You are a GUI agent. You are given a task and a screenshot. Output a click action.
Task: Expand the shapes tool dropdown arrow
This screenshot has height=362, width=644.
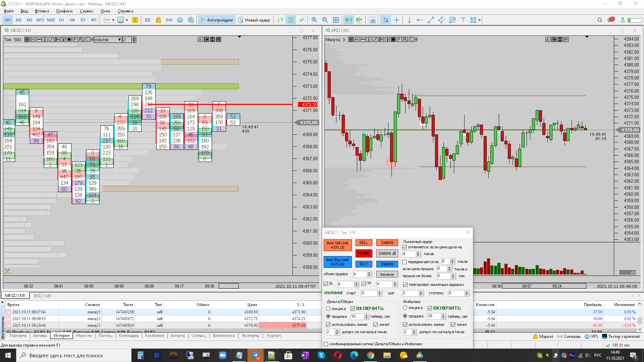480,20
